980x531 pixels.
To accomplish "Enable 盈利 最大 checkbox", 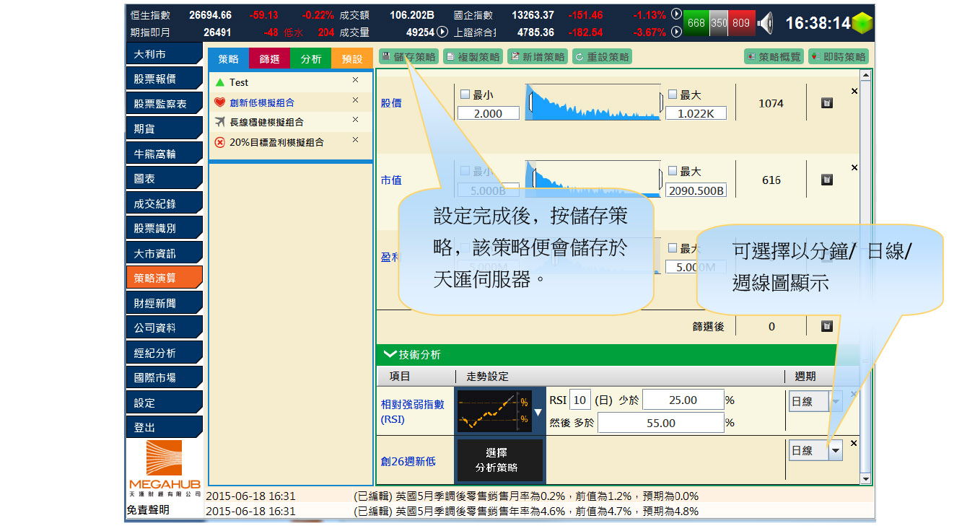I will point(673,248).
